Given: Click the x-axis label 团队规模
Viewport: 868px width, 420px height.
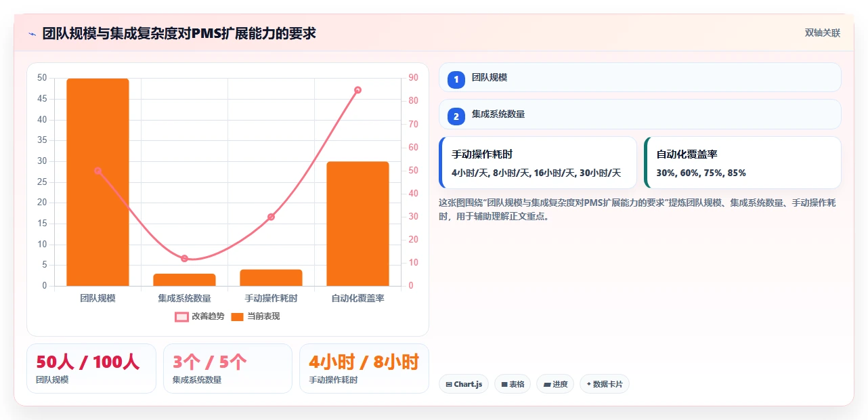Looking at the screenshot, I should (x=97, y=298).
